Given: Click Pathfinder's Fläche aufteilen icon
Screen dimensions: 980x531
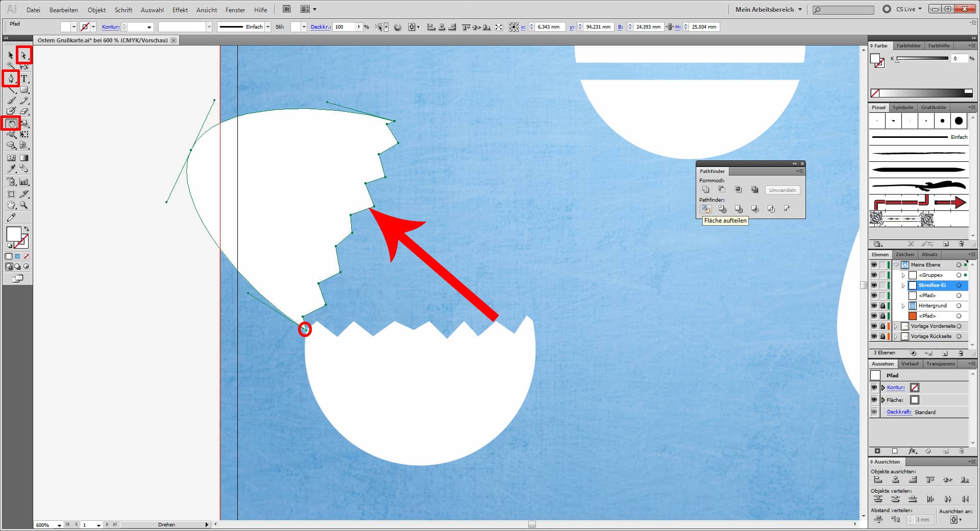Looking at the screenshot, I should 706,209.
